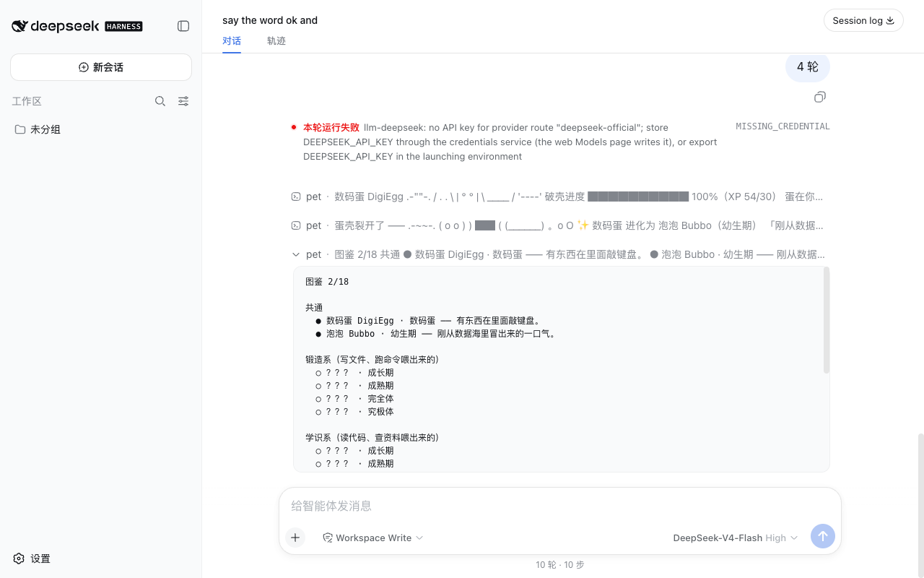The image size is (924, 578).
Task: Click conversation title say the word ok and
Action: 270,20
